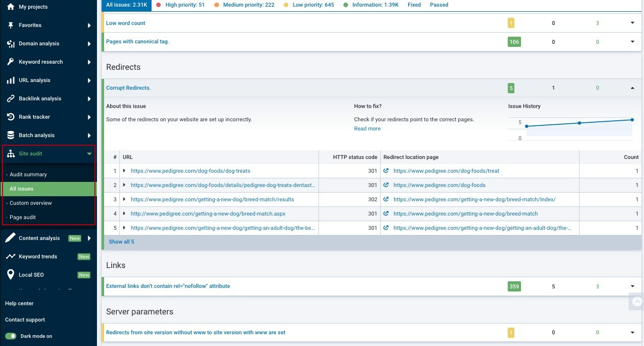Open Contact support link
The image size is (644, 346).
click(x=25, y=320)
